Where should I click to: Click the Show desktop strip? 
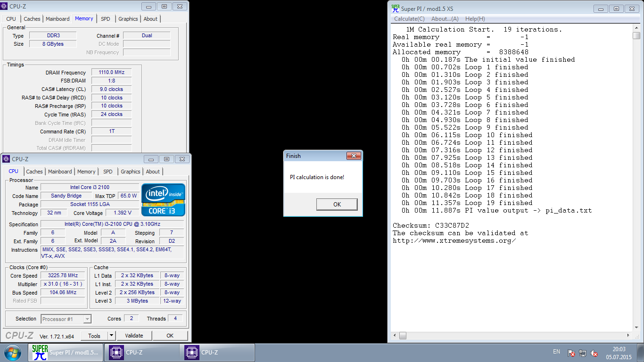tap(641, 353)
